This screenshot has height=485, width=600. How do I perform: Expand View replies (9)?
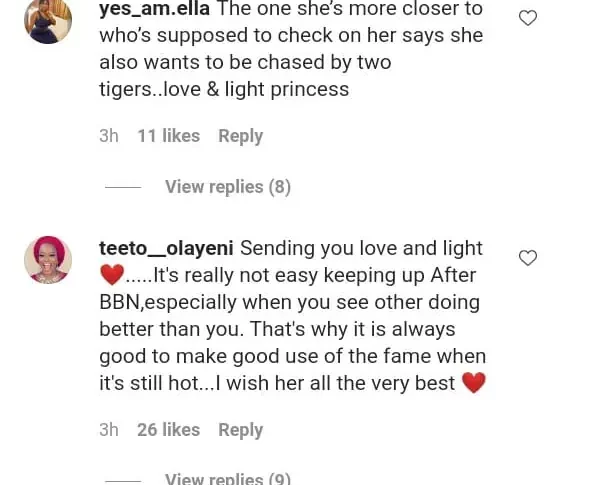tap(228, 479)
